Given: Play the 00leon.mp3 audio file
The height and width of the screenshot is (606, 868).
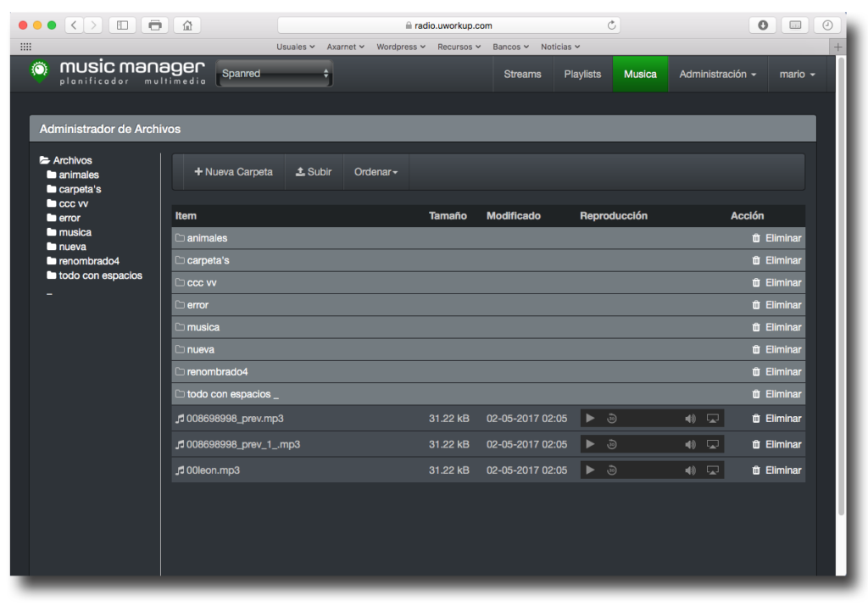Looking at the screenshot, I should click(590, 470).
